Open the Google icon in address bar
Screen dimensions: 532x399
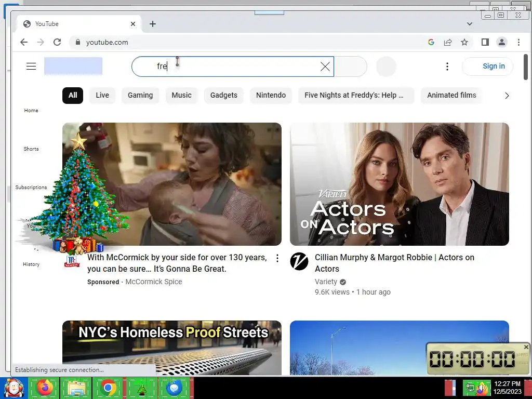coord(431,42)
